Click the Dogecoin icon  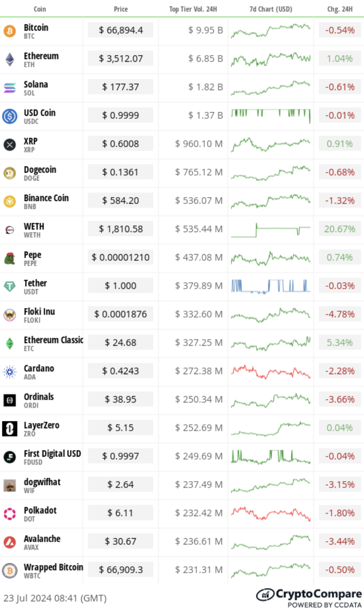click(10, 173)
